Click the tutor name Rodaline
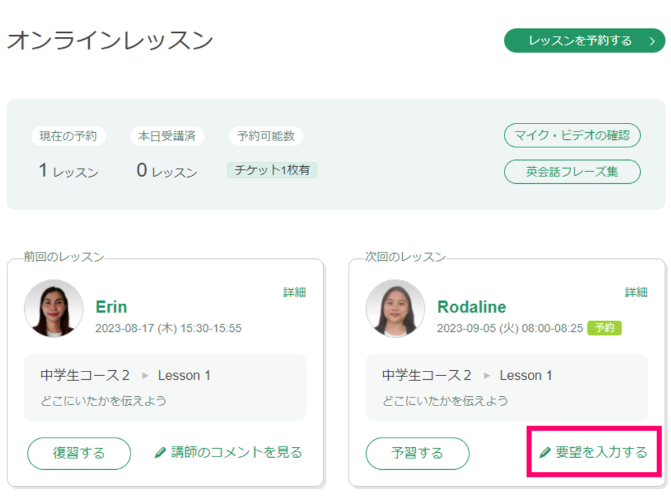 click(472, 307)
